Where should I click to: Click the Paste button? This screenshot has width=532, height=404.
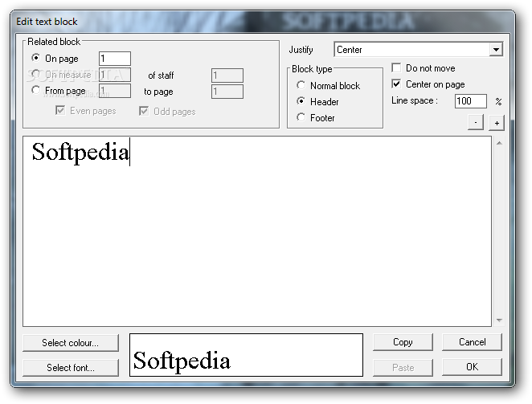click(x=403, y=367)
